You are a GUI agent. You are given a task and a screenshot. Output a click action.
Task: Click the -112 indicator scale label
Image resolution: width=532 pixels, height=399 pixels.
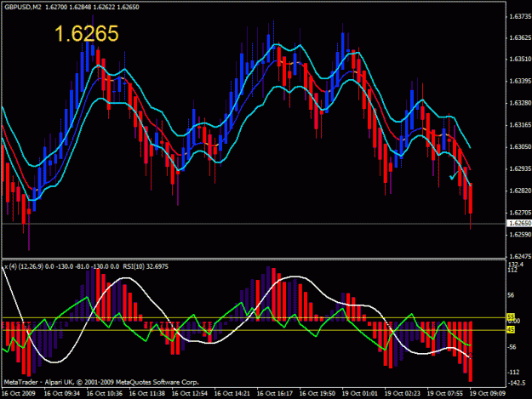[513, 373]
